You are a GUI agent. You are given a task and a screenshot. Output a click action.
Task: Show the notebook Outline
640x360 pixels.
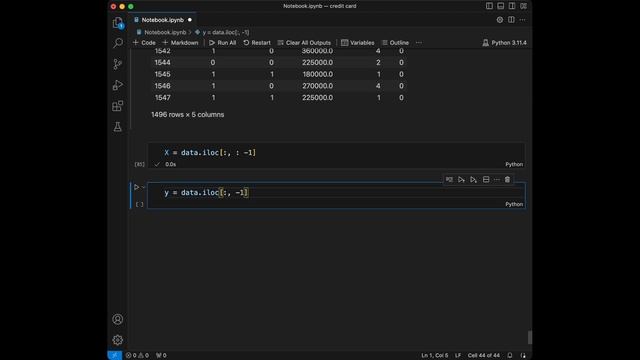pos(395,42)
